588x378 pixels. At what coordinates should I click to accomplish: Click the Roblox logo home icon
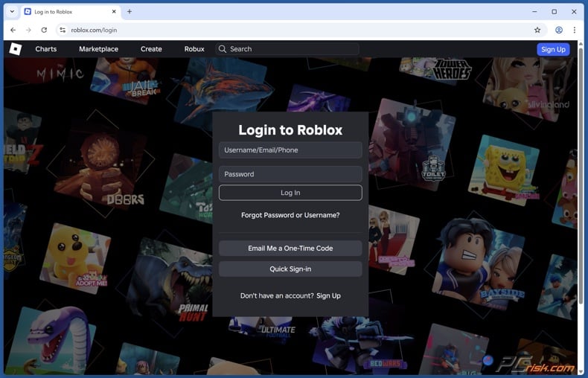(x=16, y=49)
